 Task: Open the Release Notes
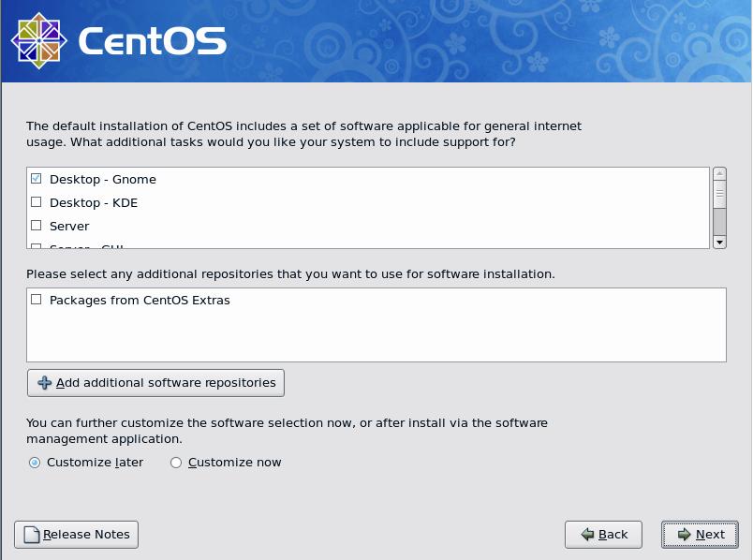tap(75, 534)
